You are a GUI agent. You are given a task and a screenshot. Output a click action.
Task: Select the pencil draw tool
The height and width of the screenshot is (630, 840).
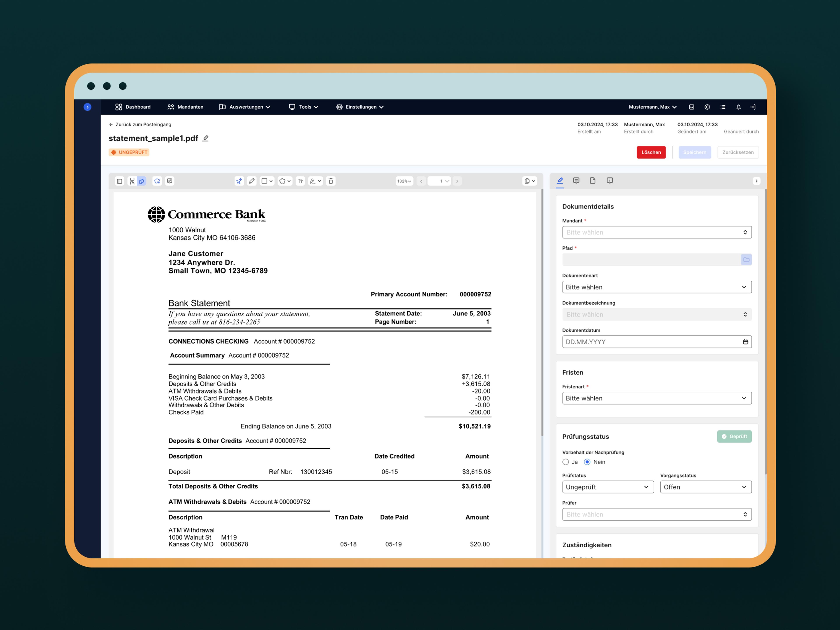click(x=252, y=181)
